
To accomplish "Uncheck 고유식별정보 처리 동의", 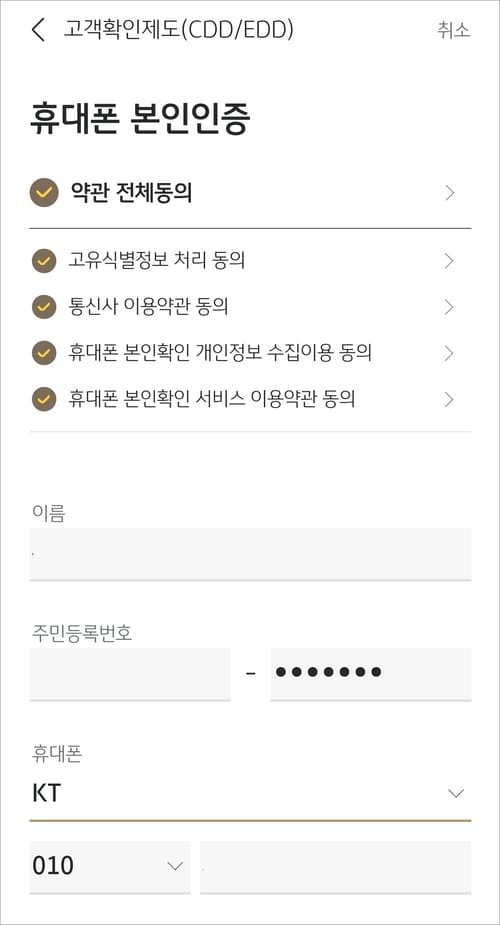I will pos(44,261).
